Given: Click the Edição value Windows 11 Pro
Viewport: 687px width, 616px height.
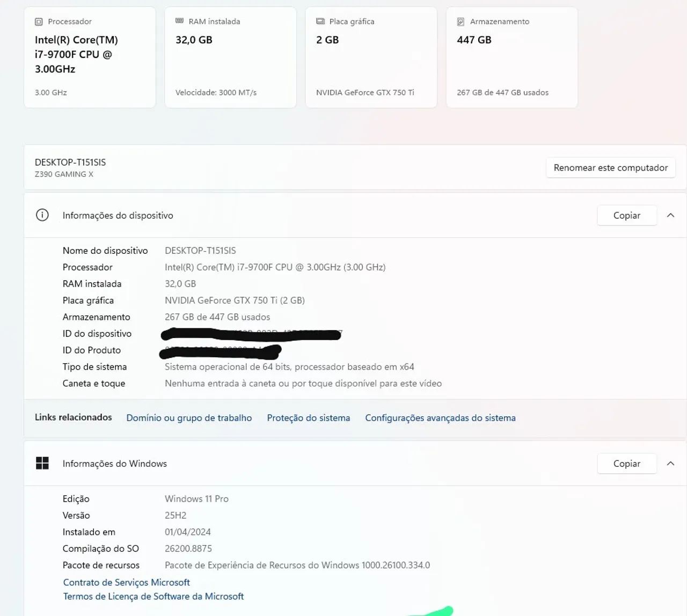Looking at the screenshot, I should pos(196,498).
